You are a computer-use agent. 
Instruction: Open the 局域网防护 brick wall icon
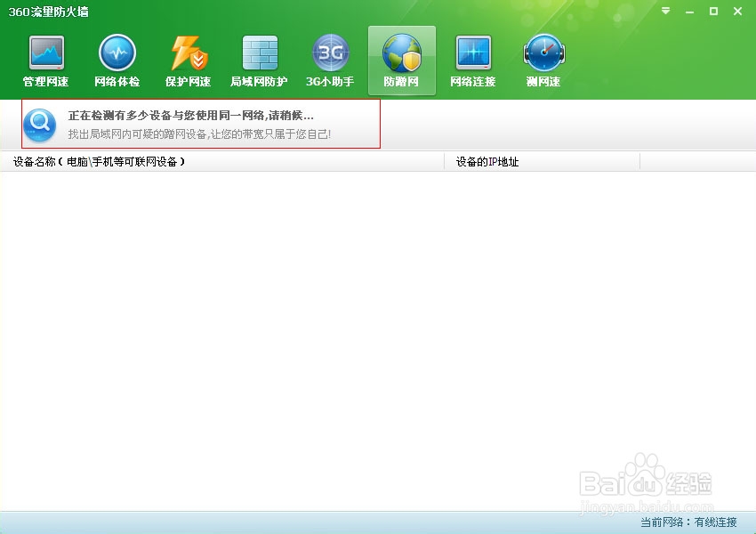point(260,61)
